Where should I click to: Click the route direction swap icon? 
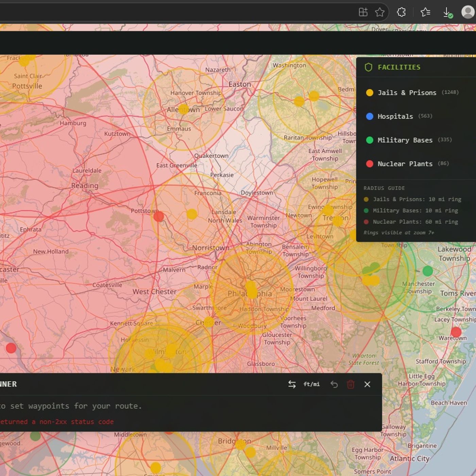coord(292,384)
